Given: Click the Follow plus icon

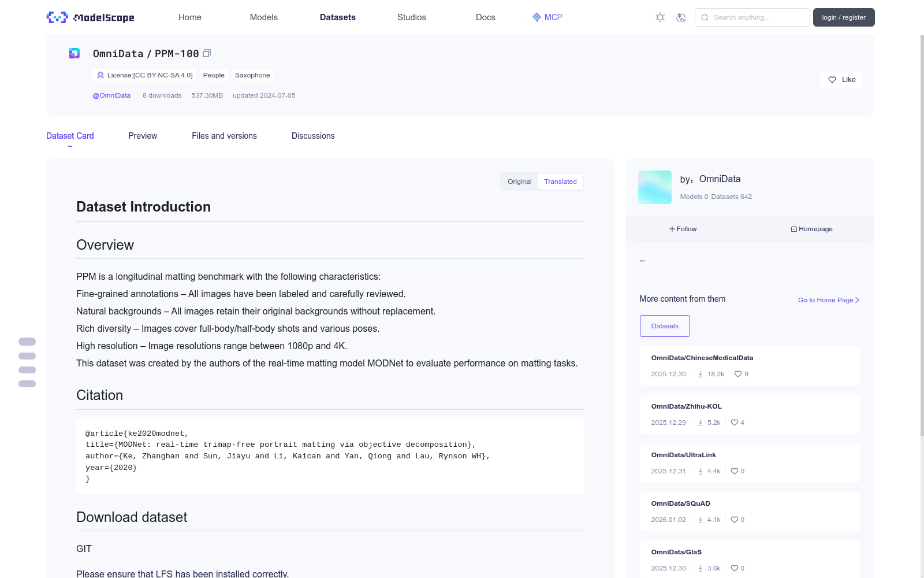Looking at the screenshot, I should pyautogui.click(x=672, y=229).
